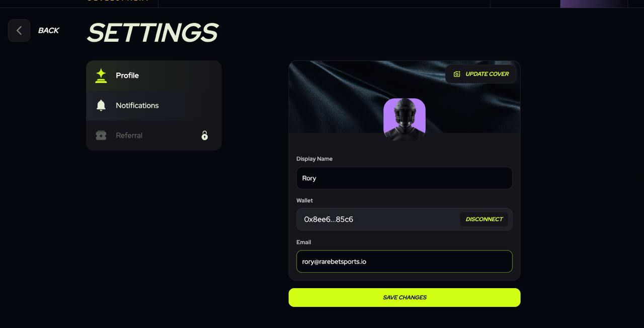Disconnect the connected wallet

(x=484, y=219)
